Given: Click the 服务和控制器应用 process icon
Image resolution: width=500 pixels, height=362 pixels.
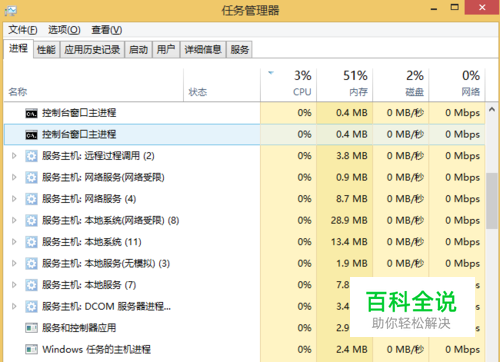Looking at the screenshot, I should (x=31, y=328).
